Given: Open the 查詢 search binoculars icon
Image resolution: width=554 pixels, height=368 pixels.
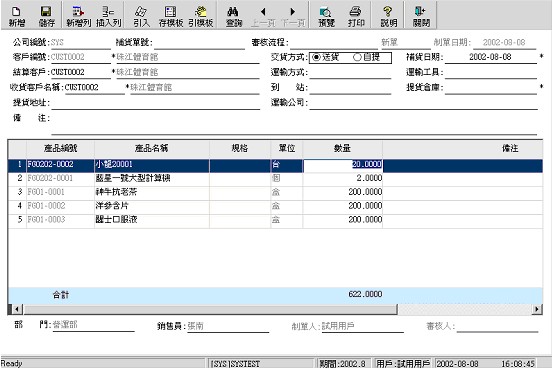Looking at the screenshot, I should click(x=234, y=16).
